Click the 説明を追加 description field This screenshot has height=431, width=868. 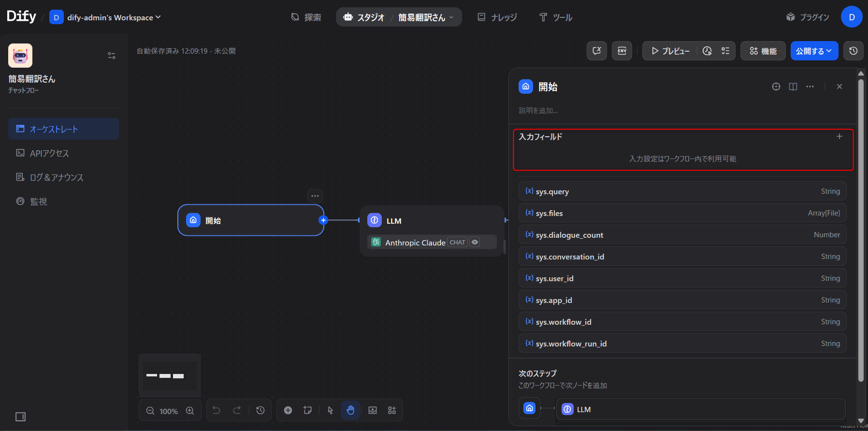pos(538,111)
